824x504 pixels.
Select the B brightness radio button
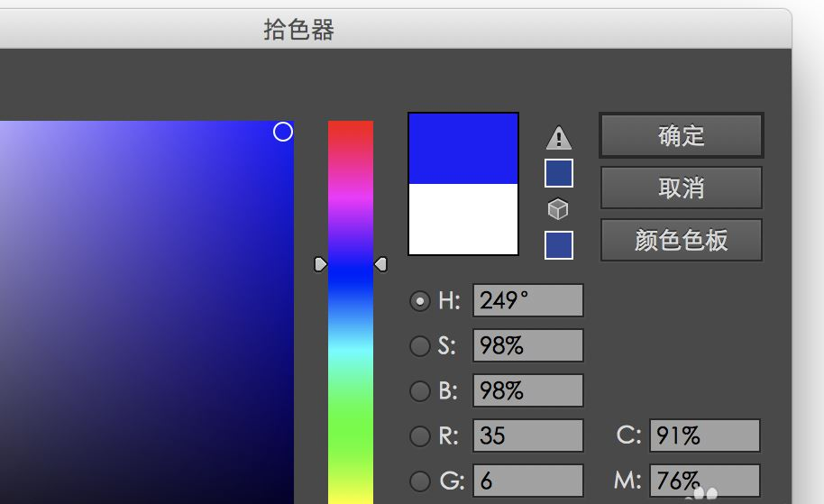(420, 391)
